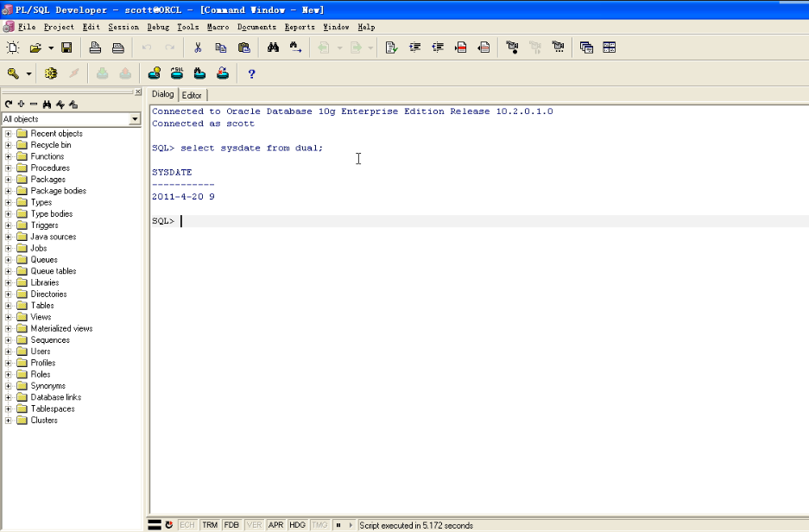Click the Paste clipboard icon
809x532 pixels.
click(x=244, y=47)
